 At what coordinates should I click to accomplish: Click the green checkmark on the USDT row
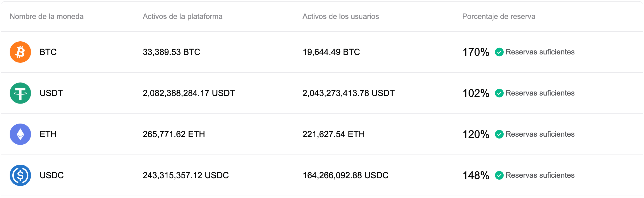(x=500, y=93)
